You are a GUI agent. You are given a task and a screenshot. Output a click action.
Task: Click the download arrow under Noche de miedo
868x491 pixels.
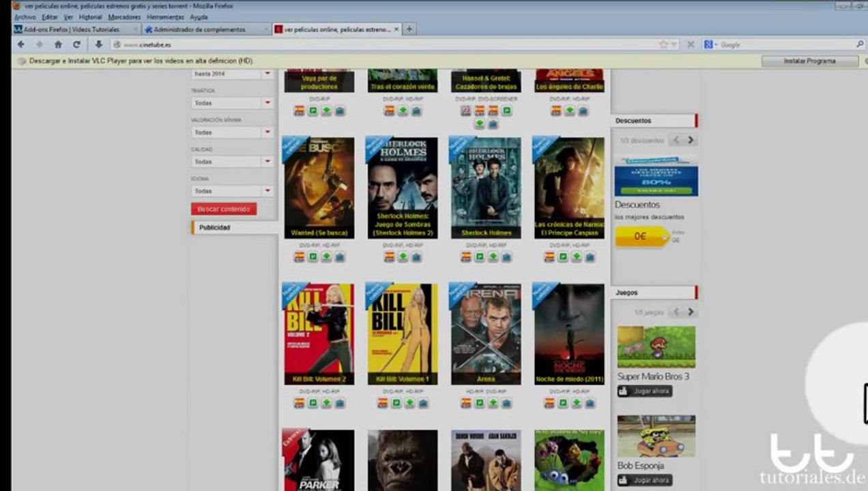pyautogui.click(x=576, y=402)
